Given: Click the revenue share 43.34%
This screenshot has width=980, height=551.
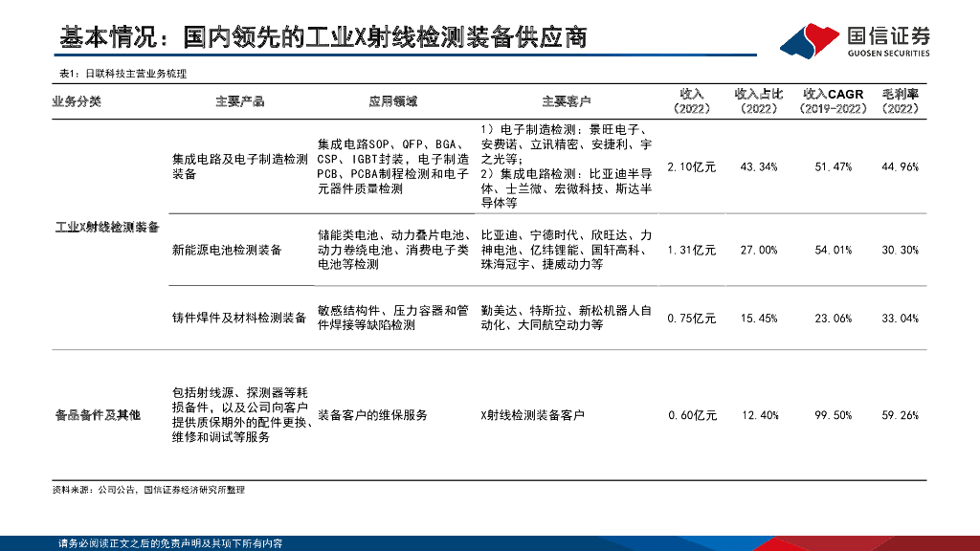Looking at the screenshot, I should [759, 166].
